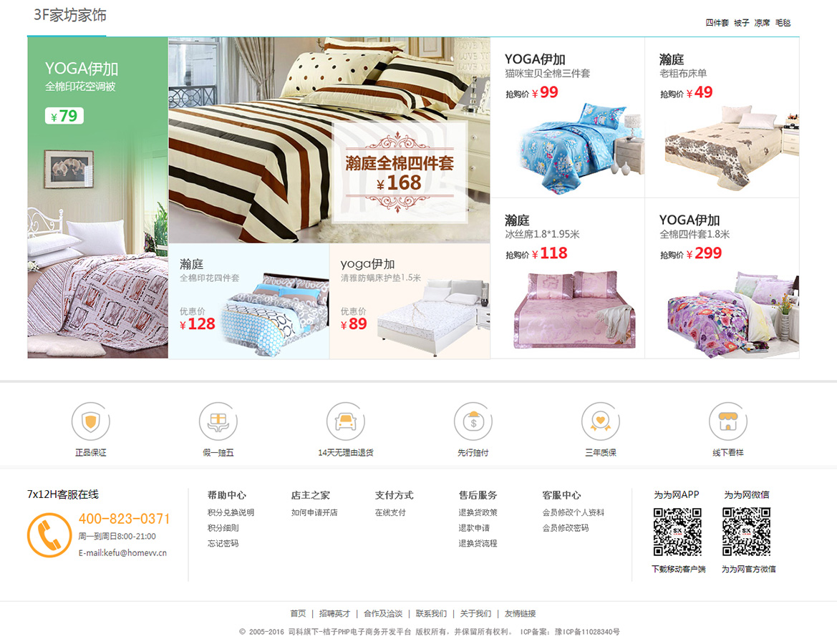837x644 pixels.
Task: Click the 联系我们 footer link
Action: click(x=431, y=613)
